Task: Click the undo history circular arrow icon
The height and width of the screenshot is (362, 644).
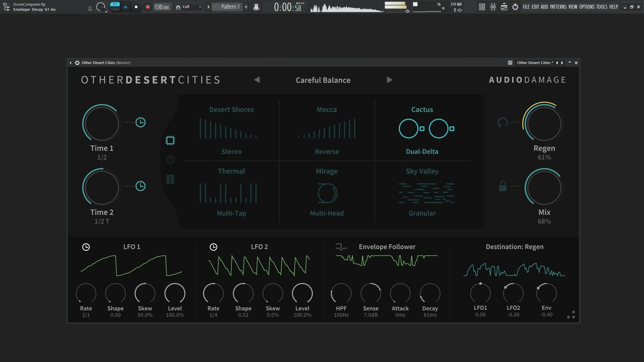Action: pos(515,7)
